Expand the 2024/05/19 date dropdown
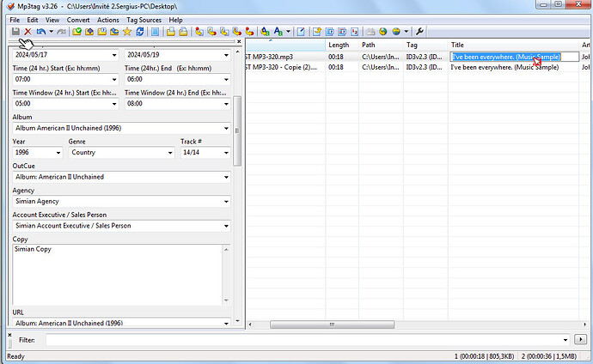The image size is (593, 364). pos(226,55)
